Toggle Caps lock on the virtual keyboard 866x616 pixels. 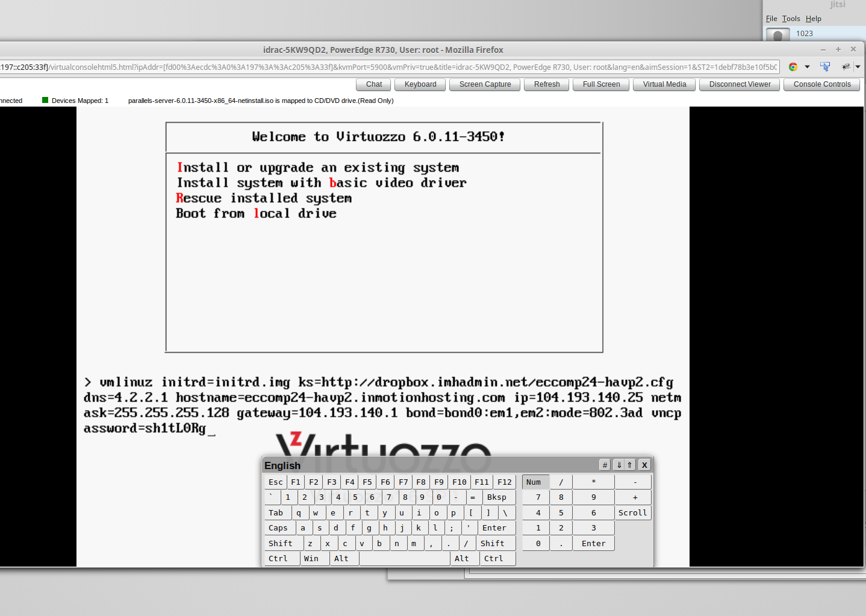point(279,528)
